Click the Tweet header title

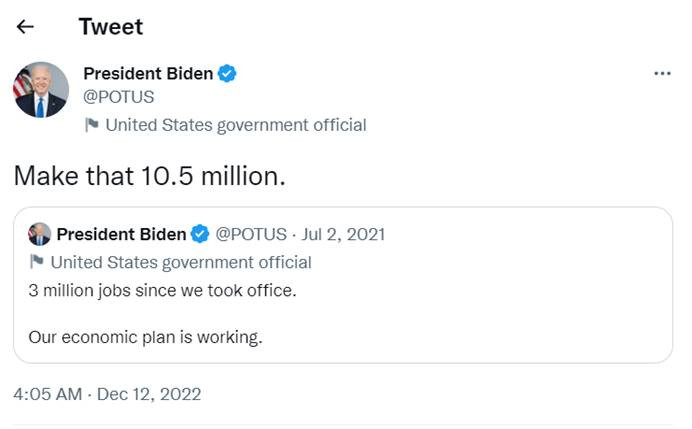[110, 27]
